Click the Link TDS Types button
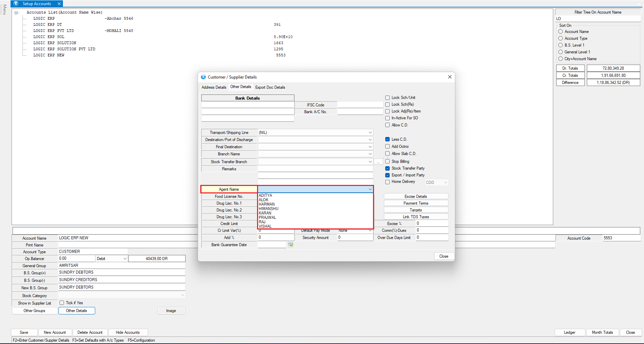The image size is (644, 344). pyautogui.click(x=416, y=217)
